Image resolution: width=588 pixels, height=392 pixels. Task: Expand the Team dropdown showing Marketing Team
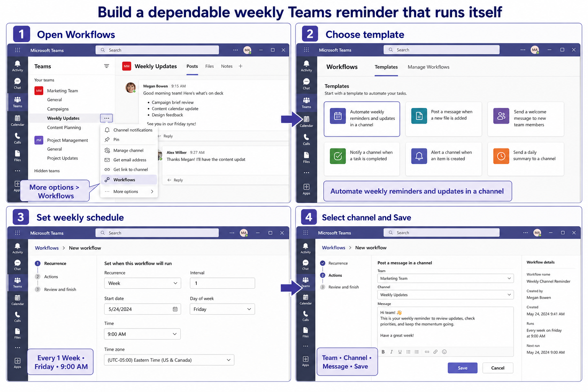point(446,278)
